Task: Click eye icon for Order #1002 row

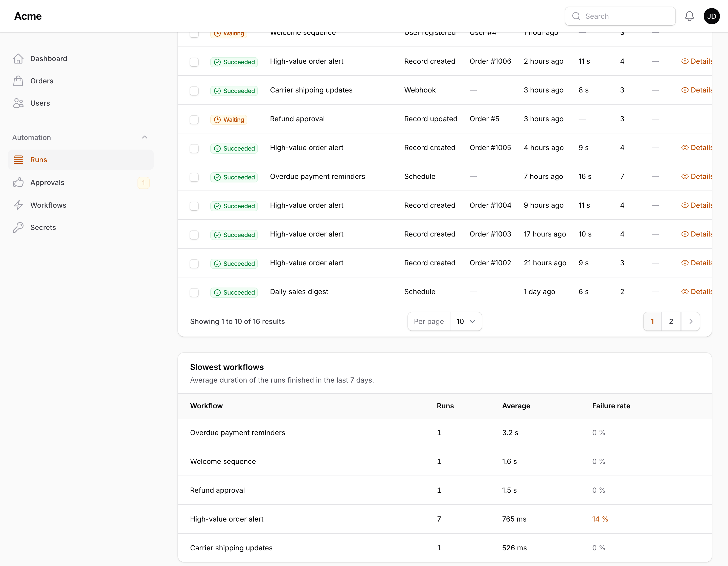Action: coord(685,263)
